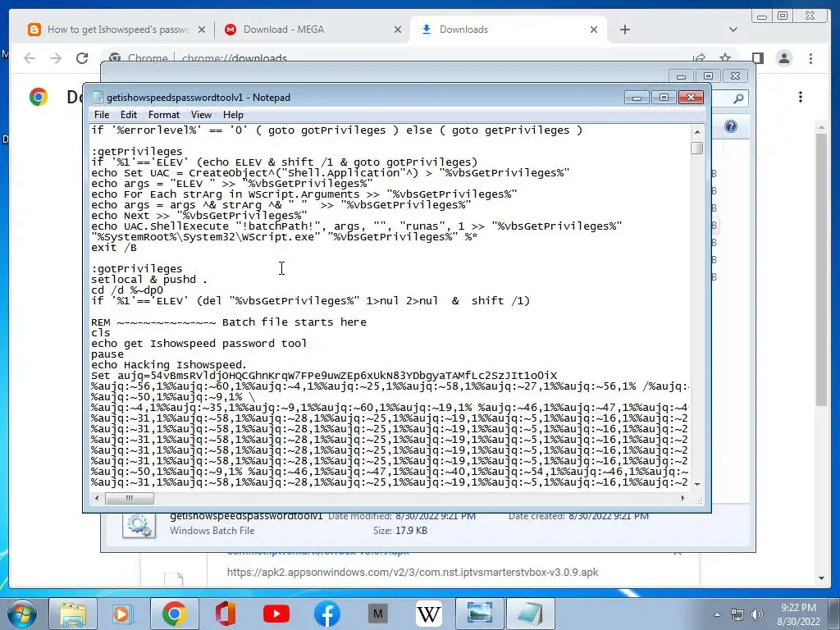Open the Wikipedia taskbar shortcut
This screenshot has height=630, width=840.
[x=428, y=614]
